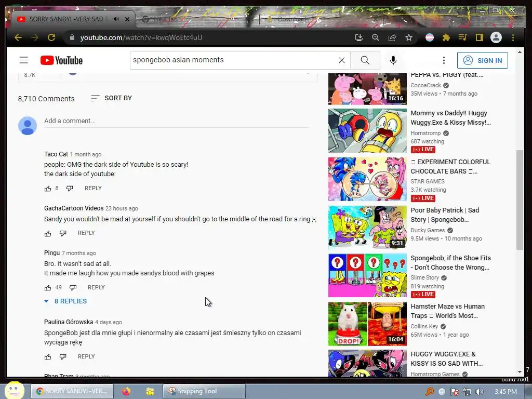Image resolution: width=532 pixels, height=399 pixels.
Task: Like the GachaCartoon Videos comment
Action: coord(48,233)
